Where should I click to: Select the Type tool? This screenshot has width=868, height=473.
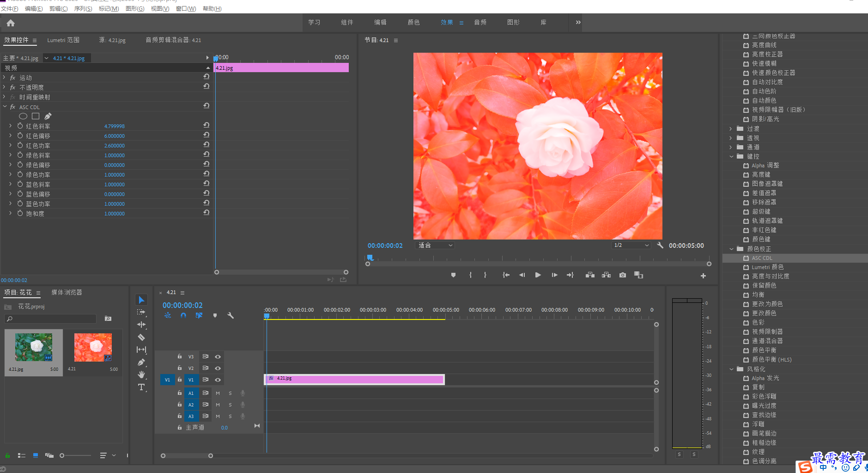[x=141, y=387]
